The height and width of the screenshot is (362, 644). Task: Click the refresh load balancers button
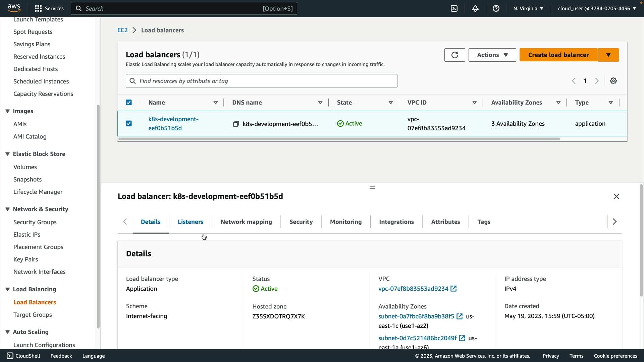pyautogui.click(x=454, y=55)
